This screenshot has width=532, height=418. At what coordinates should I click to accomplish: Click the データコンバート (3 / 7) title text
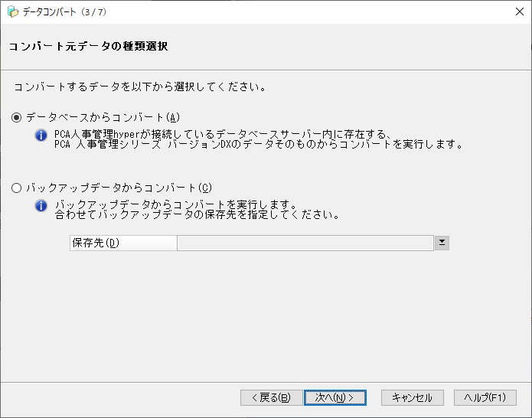click(x=64, y=12)
